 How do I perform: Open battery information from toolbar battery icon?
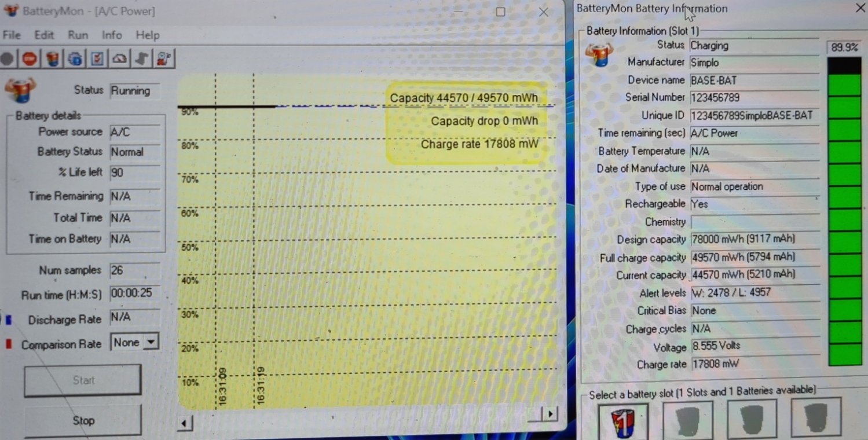53,58
